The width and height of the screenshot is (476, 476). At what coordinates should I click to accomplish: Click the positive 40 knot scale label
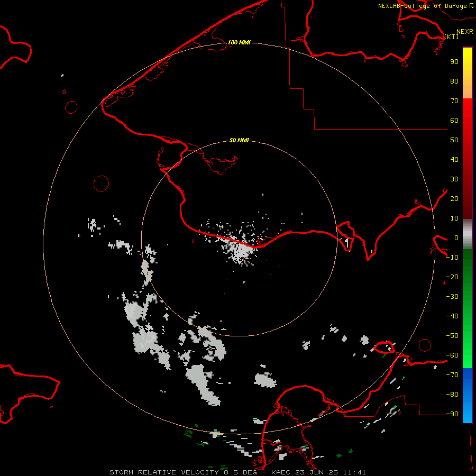454,159
